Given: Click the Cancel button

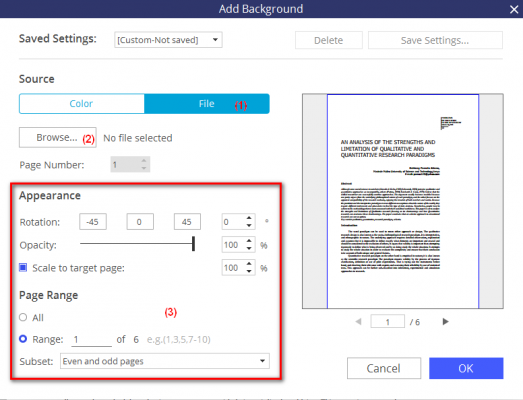Looking at the screenshot, I should click(384, 368).
